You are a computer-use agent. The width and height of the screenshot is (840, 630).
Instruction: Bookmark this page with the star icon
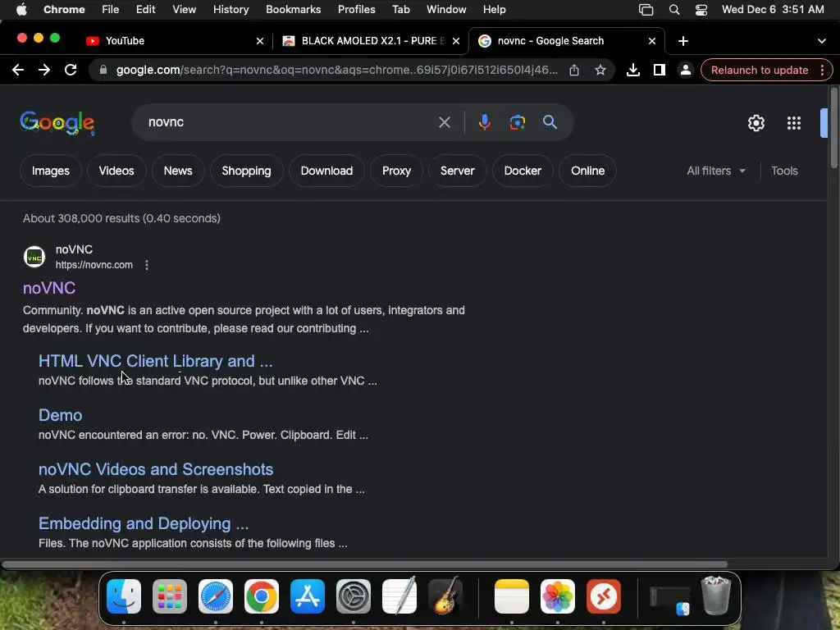click(600, 71)
